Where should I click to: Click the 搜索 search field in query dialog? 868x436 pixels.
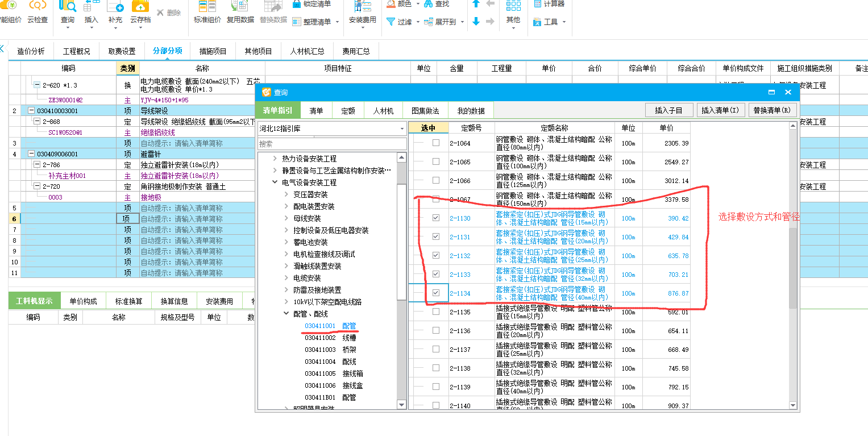pyautogui.click(x=332, y=144)
